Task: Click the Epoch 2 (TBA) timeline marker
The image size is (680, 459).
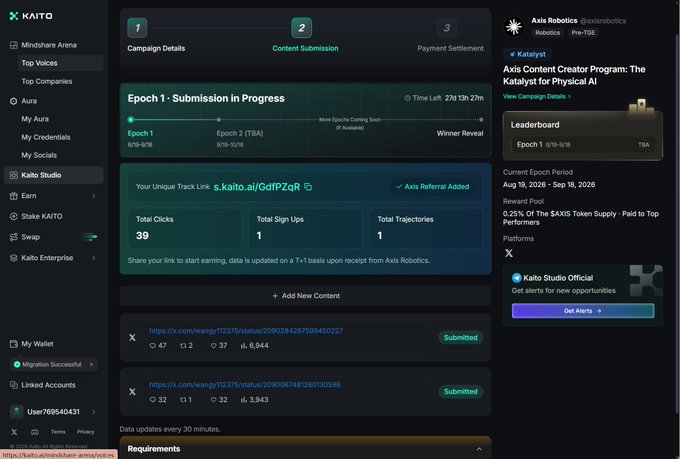Action: (219, 120)
